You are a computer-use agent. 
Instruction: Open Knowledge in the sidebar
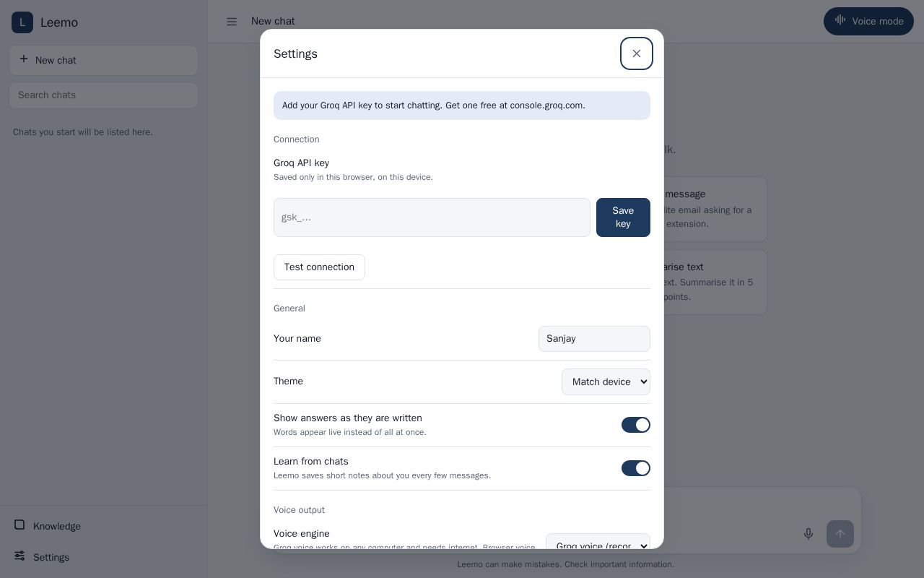click(x=103, y=526)
